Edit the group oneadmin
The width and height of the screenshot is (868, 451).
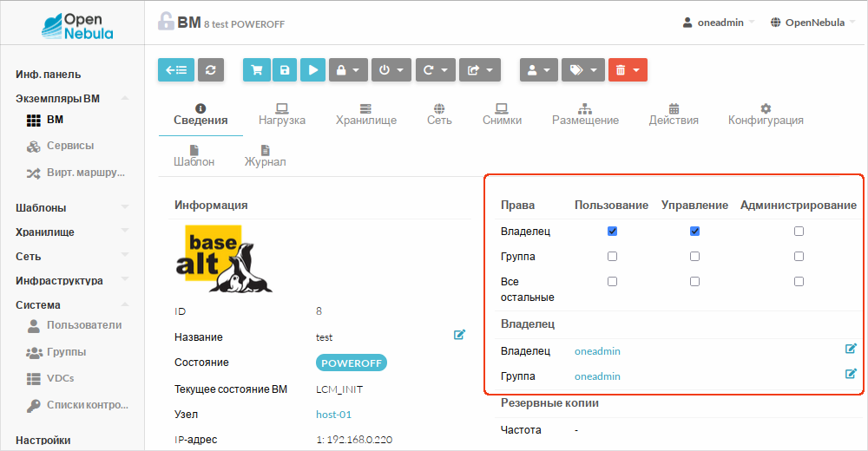851,374
